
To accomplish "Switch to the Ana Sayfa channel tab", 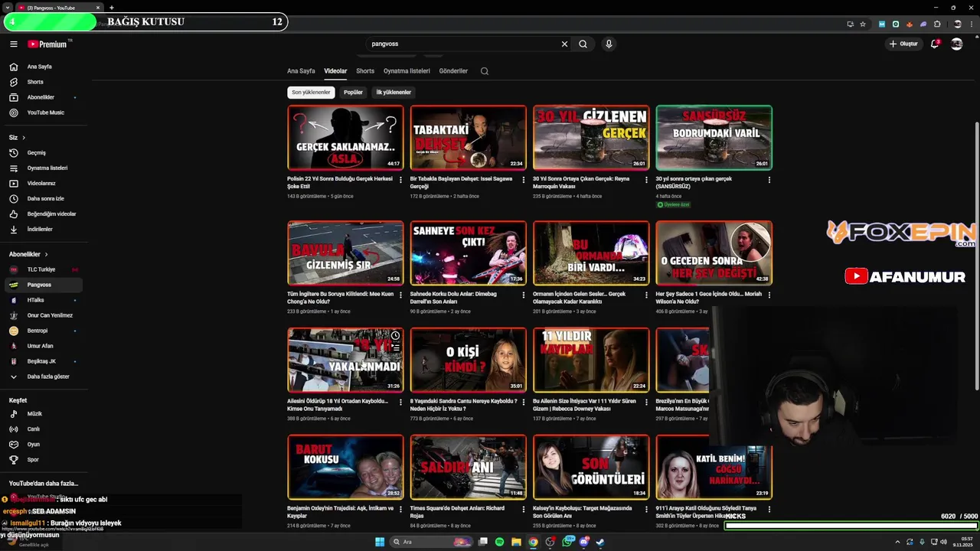I will (301, 71).
